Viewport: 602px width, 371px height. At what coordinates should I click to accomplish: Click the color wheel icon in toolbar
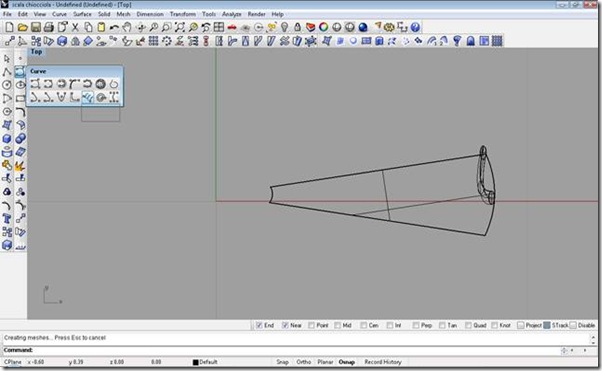(324, 27)
